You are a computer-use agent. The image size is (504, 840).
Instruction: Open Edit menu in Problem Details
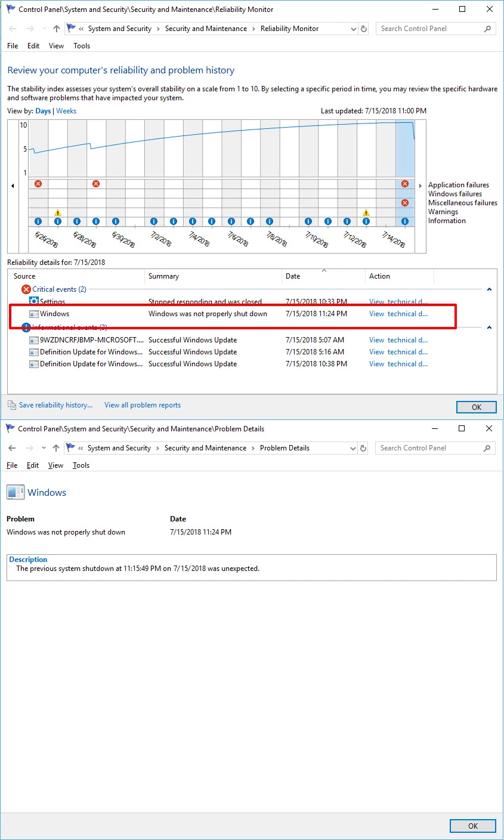pyautogui.click(x=33, y=465)
